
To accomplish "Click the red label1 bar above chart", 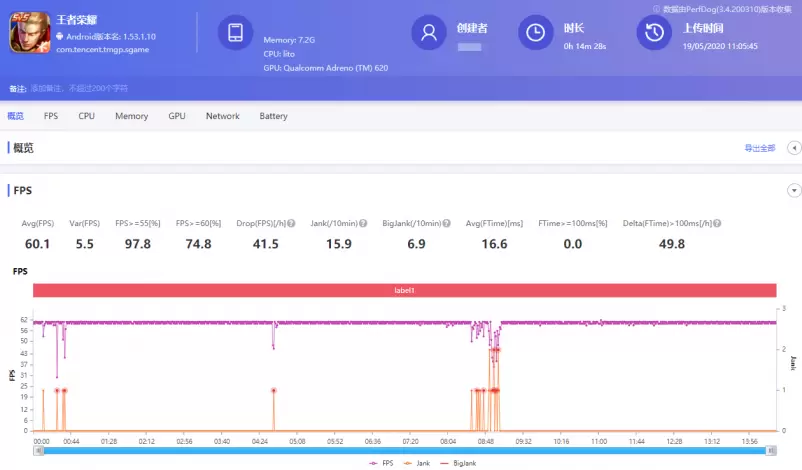I will [404, 290].
